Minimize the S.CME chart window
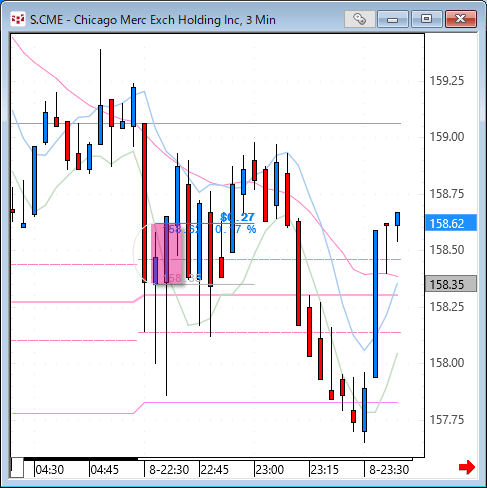 click(393, 19)
